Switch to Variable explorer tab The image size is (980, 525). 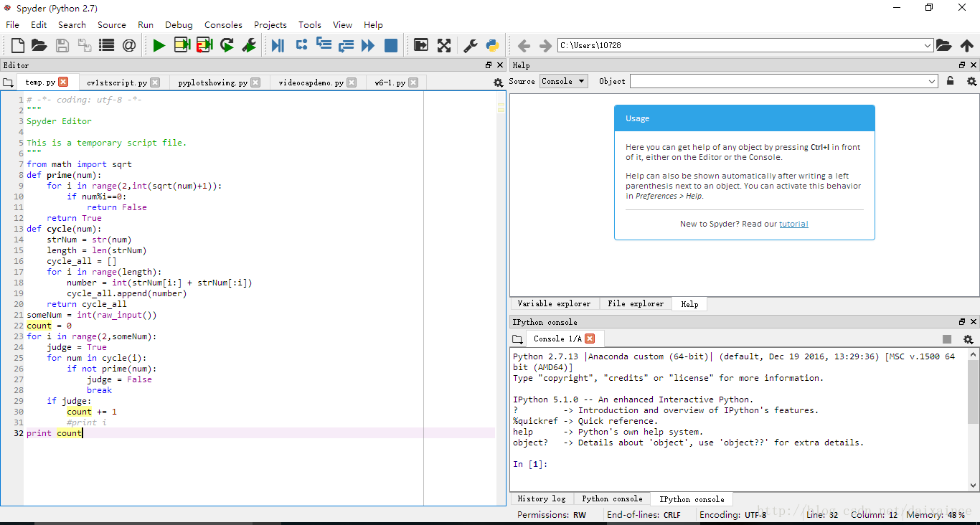(x=554, y=303)
